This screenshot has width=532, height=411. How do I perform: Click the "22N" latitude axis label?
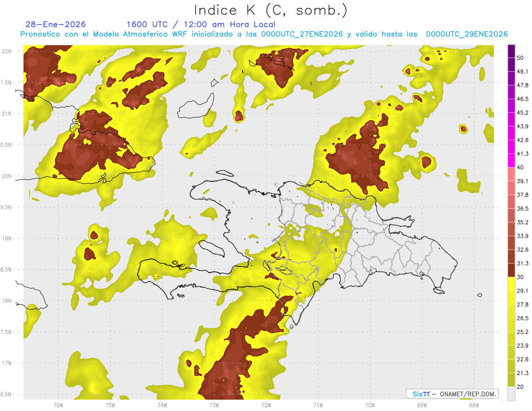7,51
